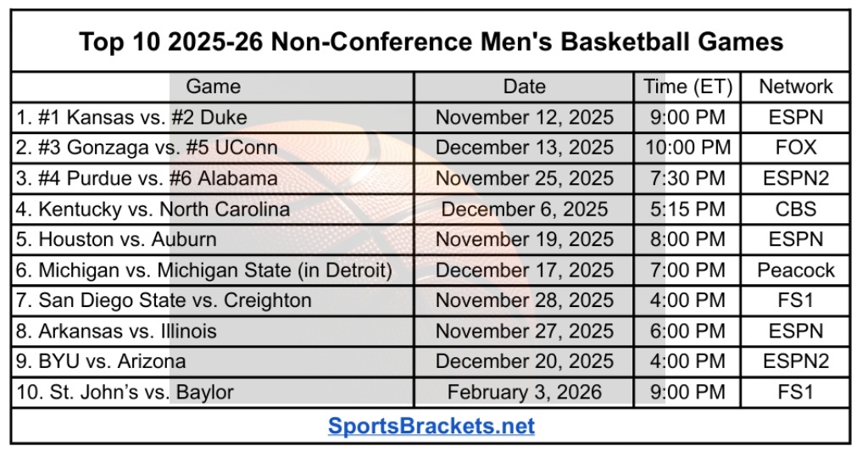The image size is (868, 452).
Task: Select the Game column header
Action: 213,86
